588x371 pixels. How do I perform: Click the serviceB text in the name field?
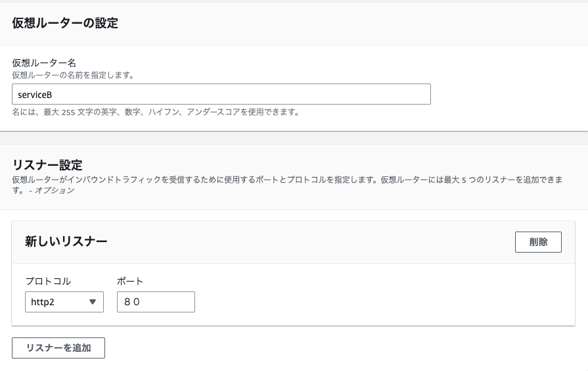pyautogui.click(x=35, y=95)
